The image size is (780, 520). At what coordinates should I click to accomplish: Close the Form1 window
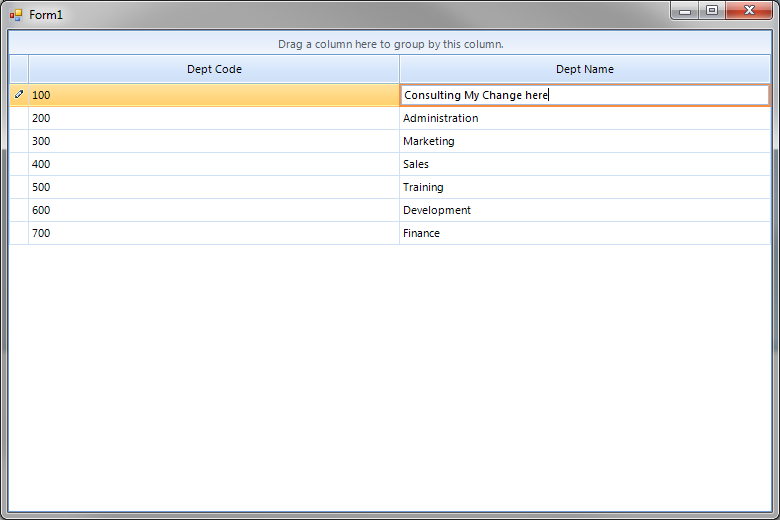tap(749, 10)
